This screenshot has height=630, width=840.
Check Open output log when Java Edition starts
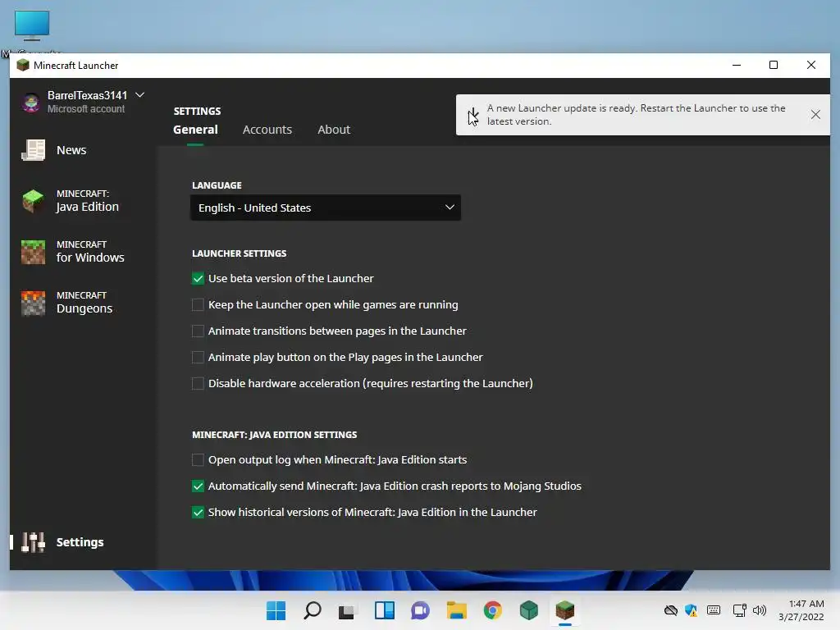198,459
